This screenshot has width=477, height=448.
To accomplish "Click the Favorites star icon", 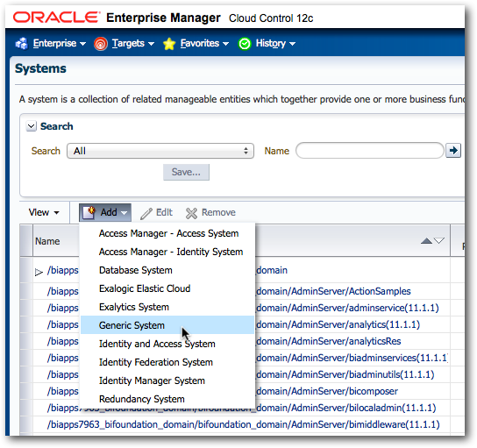I will tap(169, 44).
